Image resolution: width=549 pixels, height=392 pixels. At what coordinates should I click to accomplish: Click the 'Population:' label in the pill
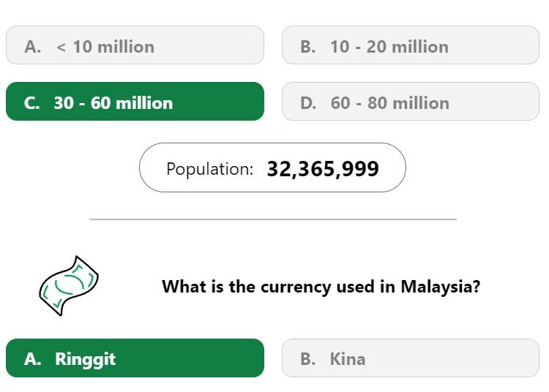210,169
